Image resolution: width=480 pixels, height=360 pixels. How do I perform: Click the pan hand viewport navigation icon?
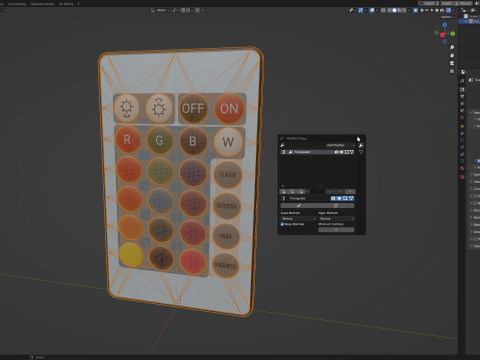click(x=452, y=55)
